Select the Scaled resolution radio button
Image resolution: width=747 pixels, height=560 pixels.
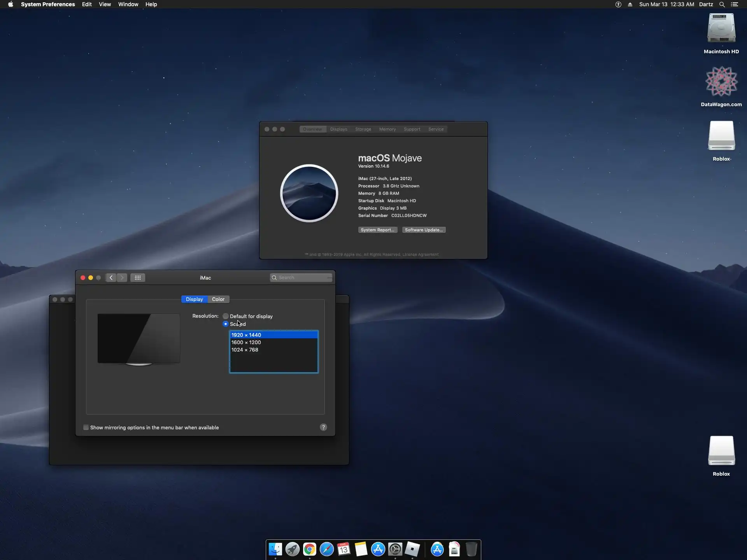tap(226, 324)
